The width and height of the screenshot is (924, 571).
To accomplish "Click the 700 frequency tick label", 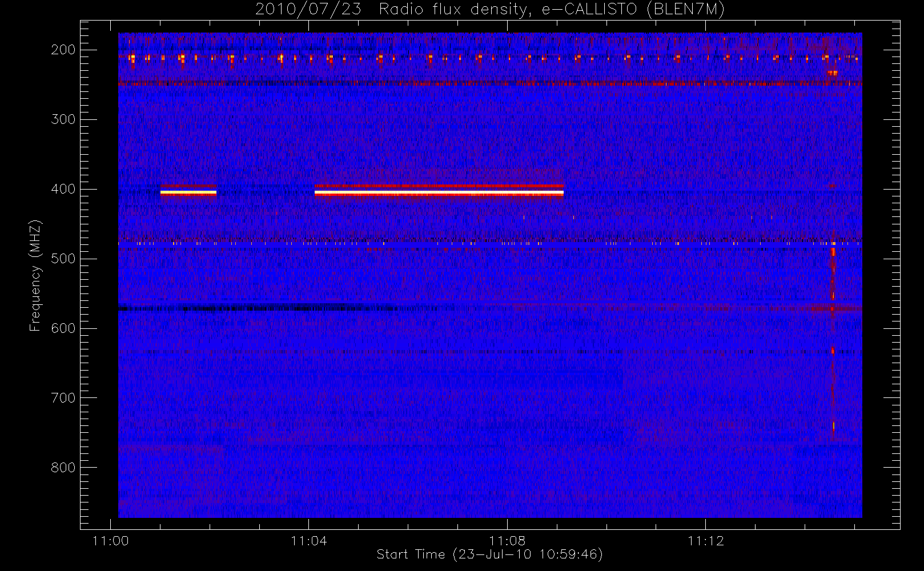I will pyautogui.click(x=63, y=398).
